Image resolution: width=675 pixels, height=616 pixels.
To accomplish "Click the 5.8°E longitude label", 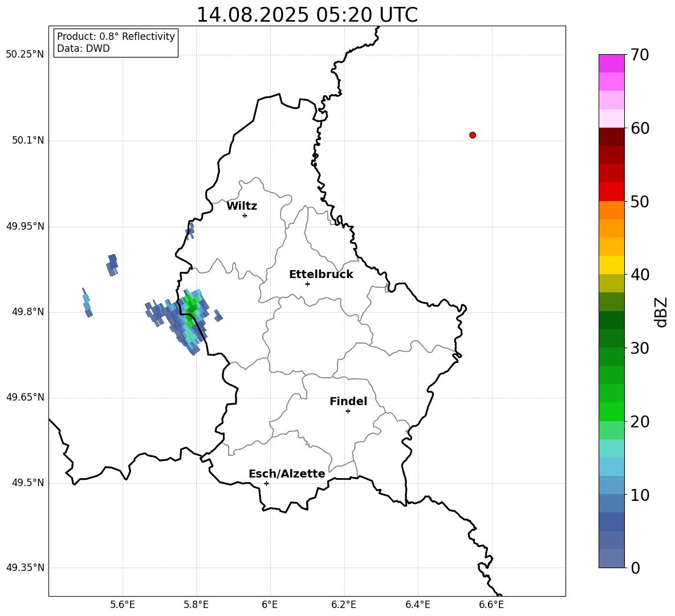I will pos(196,605).
